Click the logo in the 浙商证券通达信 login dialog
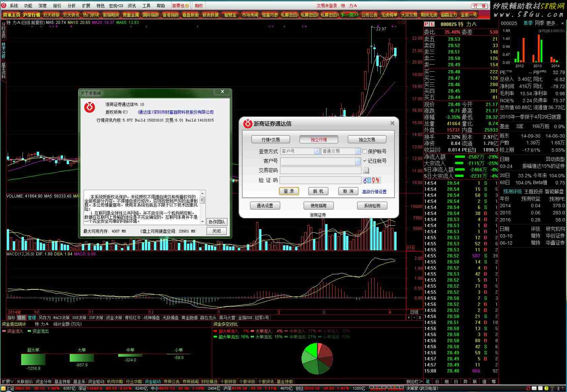Viewport: 567px width, 392px height. [248, 123]
